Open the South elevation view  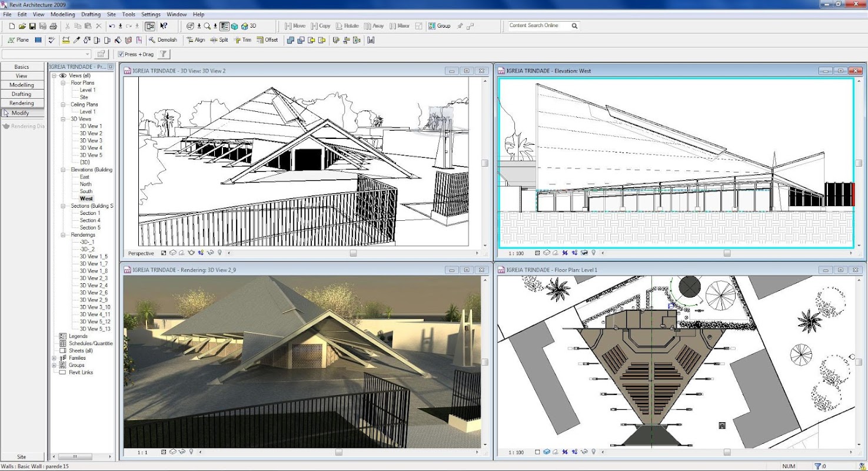[x=86, y=191]
